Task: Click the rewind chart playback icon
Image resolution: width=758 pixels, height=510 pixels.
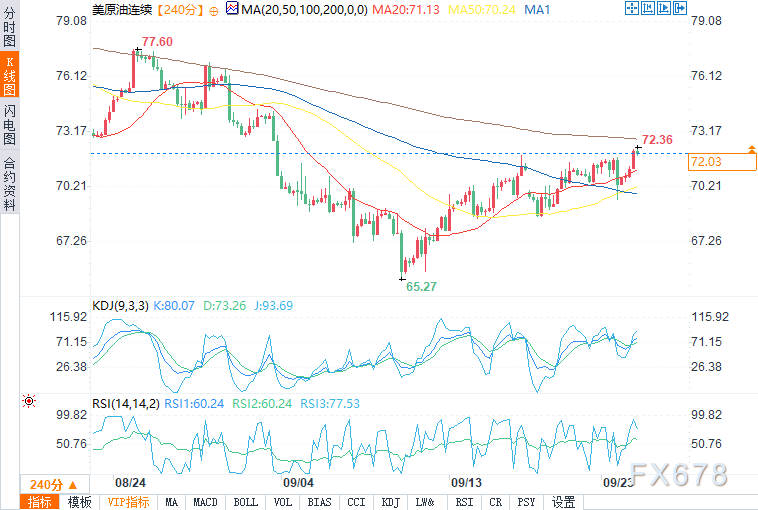Action: [648, 8]
